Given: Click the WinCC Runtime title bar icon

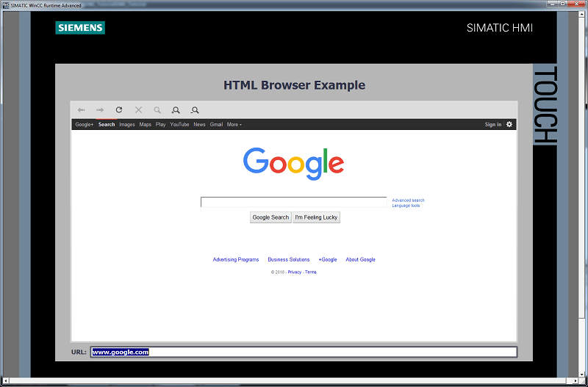Looking at the screenshot, I should click(x=7, y=5).
